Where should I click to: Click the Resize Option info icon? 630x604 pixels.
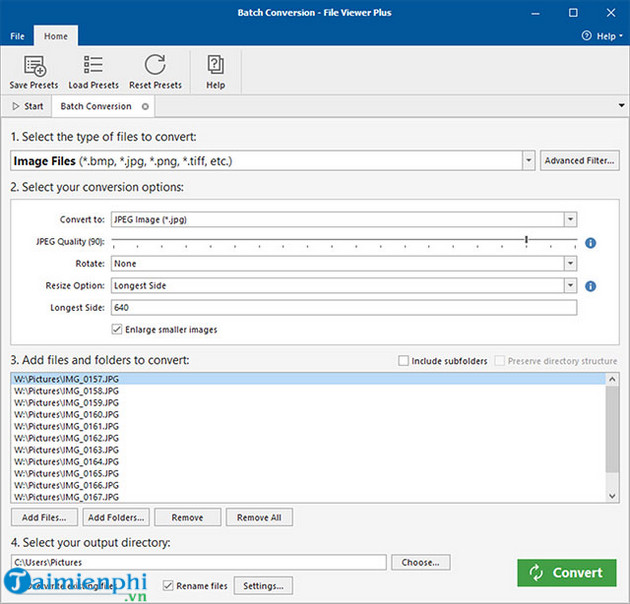pos(590,286)
